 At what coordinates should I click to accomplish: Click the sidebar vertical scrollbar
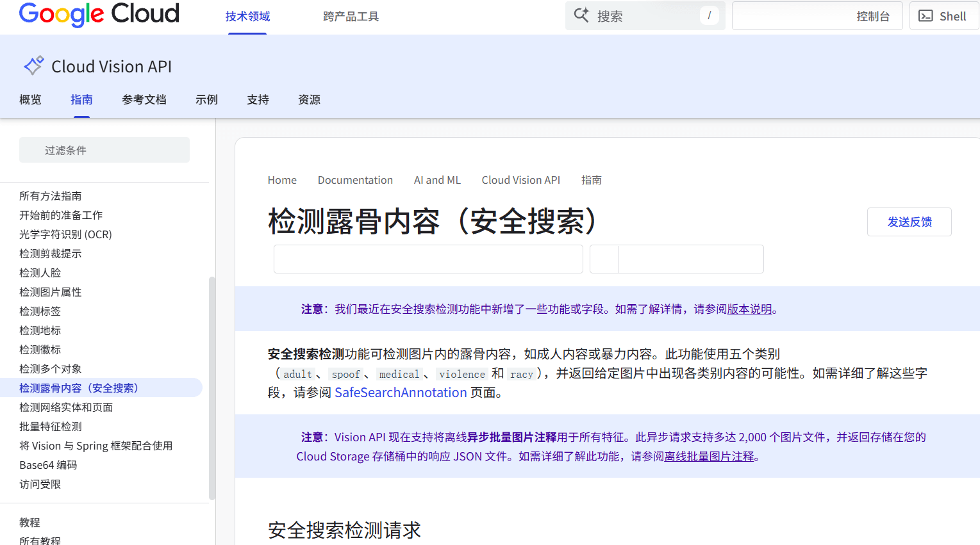click(212, 387)
